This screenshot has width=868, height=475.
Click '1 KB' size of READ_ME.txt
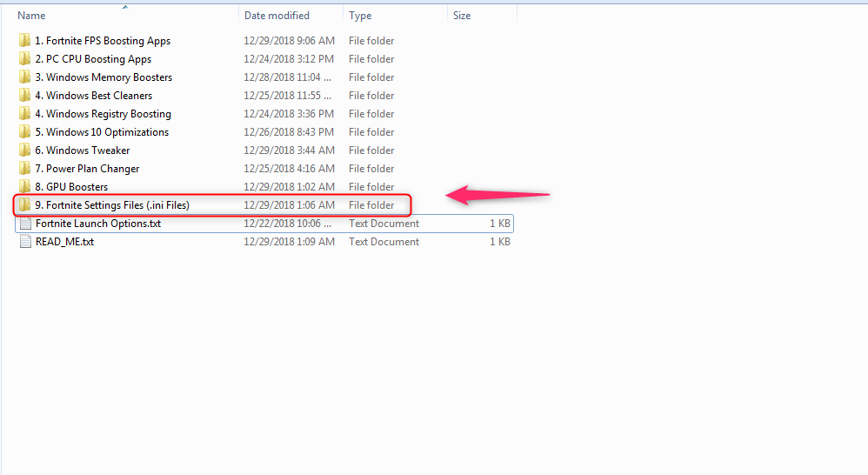[x=500, y=241]
